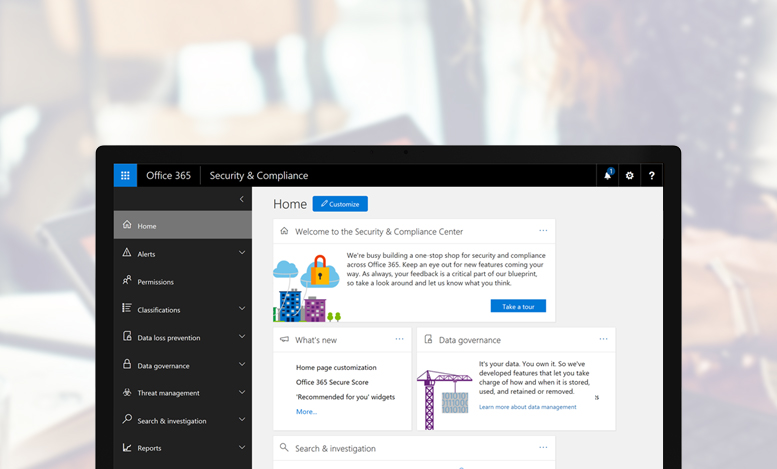Open the Search & investigation card ellipsis menu
The image size is (777, 469).
[x=543, y=447]
